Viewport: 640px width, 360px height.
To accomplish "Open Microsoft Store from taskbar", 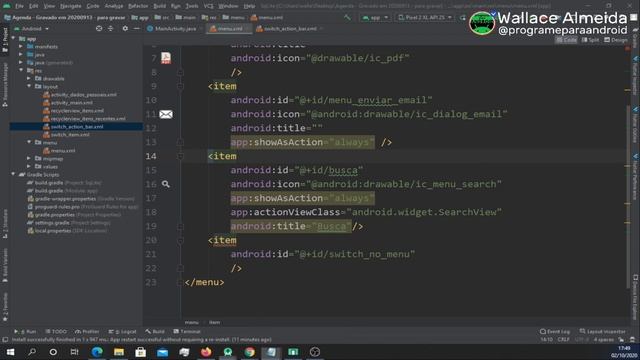I will (x=140, y=352).
